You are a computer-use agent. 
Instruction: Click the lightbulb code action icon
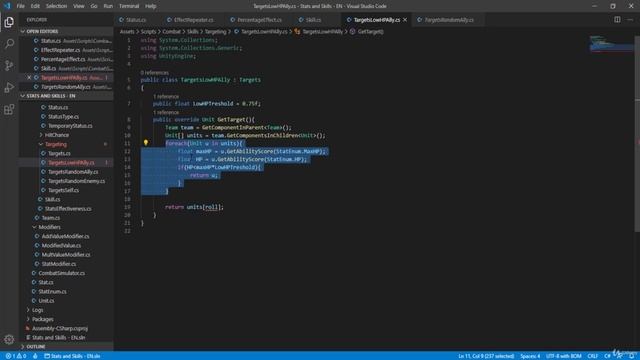(145, 143)
